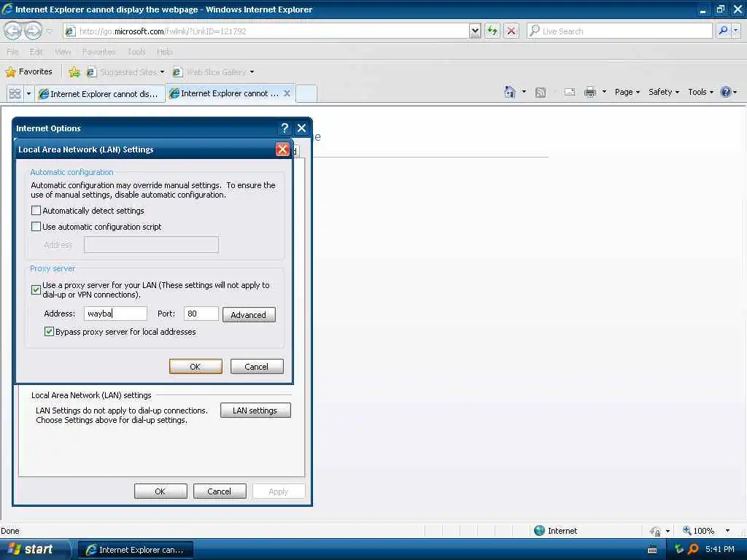This screenshot has width=747, height=560.
Task: Click the Read Mail envelope icon
Action: tap(570, 92)
